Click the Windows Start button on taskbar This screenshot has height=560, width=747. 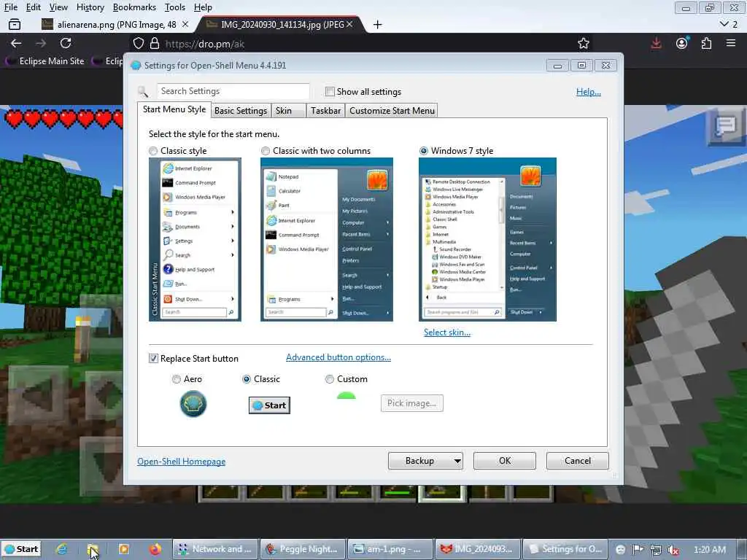pyautogui.click(x=21, y=549)
